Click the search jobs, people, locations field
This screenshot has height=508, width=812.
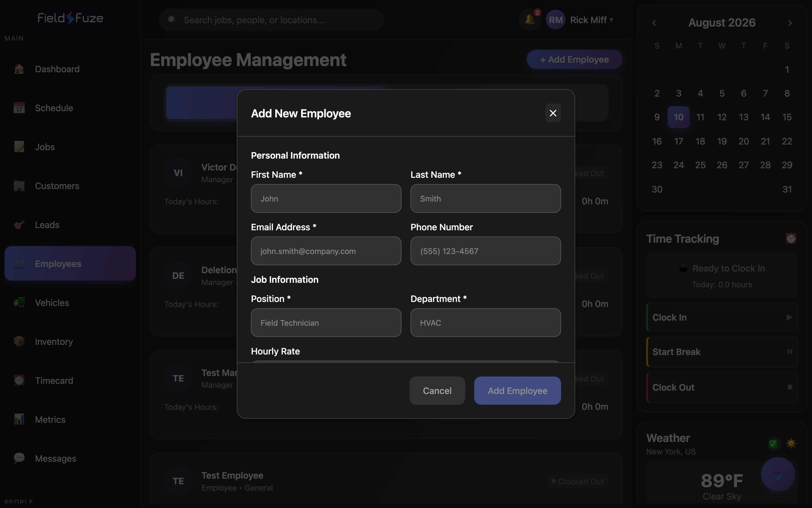272,20
